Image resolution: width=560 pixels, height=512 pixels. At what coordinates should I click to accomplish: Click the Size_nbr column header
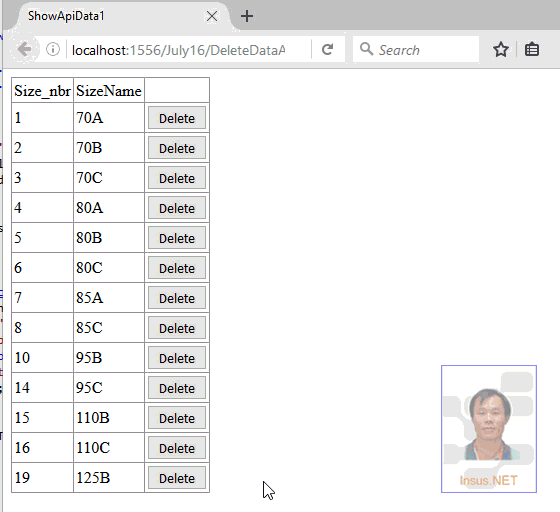click(42, 90)
